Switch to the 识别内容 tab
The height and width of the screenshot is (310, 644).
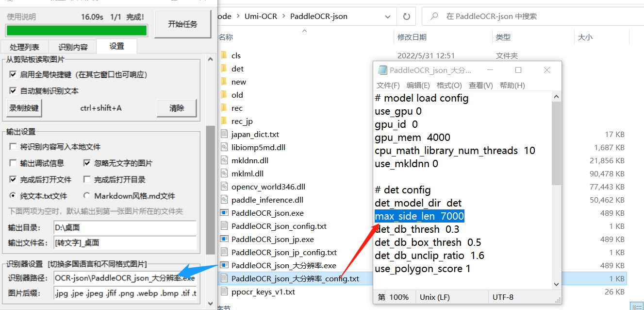73,47
